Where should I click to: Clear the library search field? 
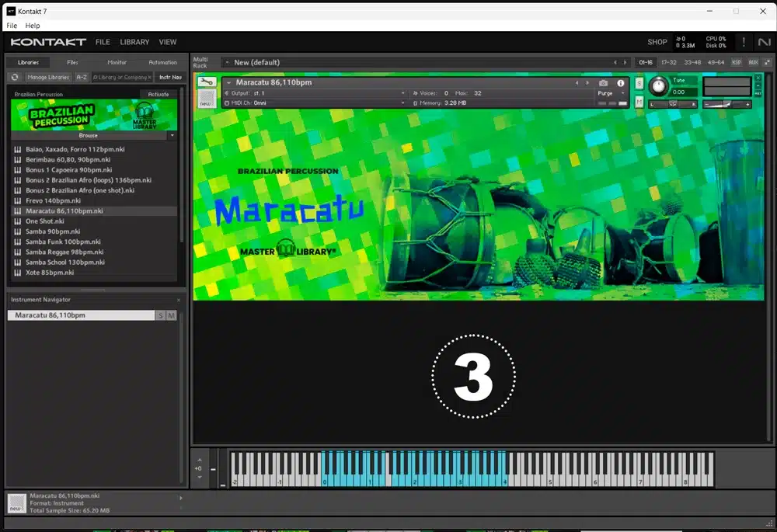coord(150,77)
